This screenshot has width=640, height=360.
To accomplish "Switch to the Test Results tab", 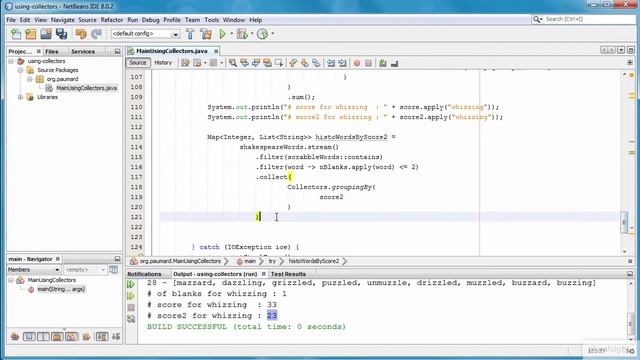I will [288, 274].
